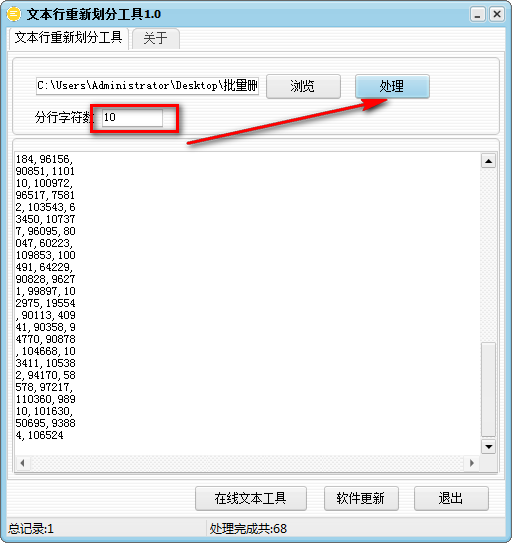
Task: Click the 软件更新 button
Action: point(361,498)
